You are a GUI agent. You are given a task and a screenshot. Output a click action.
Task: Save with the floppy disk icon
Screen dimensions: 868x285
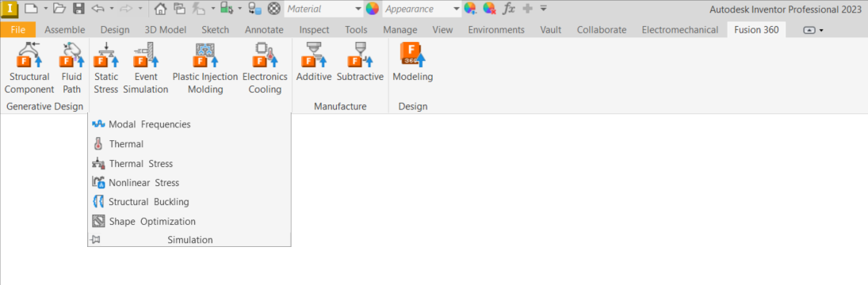tap(78, 8)
